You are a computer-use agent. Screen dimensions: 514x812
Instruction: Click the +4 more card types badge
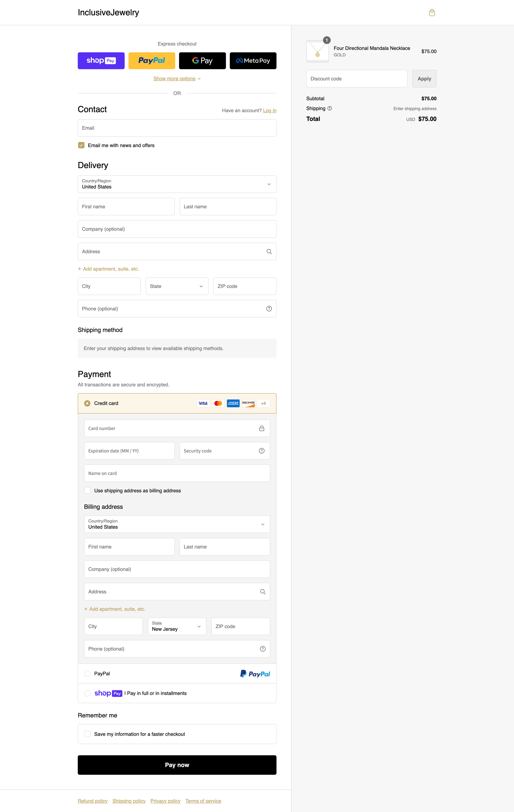tap(263, 403)
